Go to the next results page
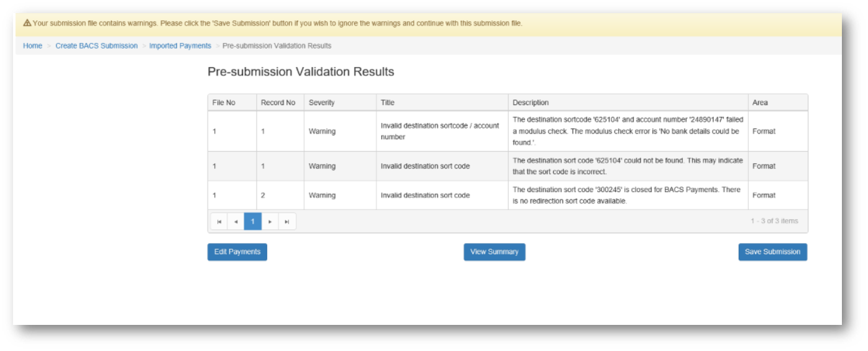Viewport: 868px width, 351px height. point(270,222)
